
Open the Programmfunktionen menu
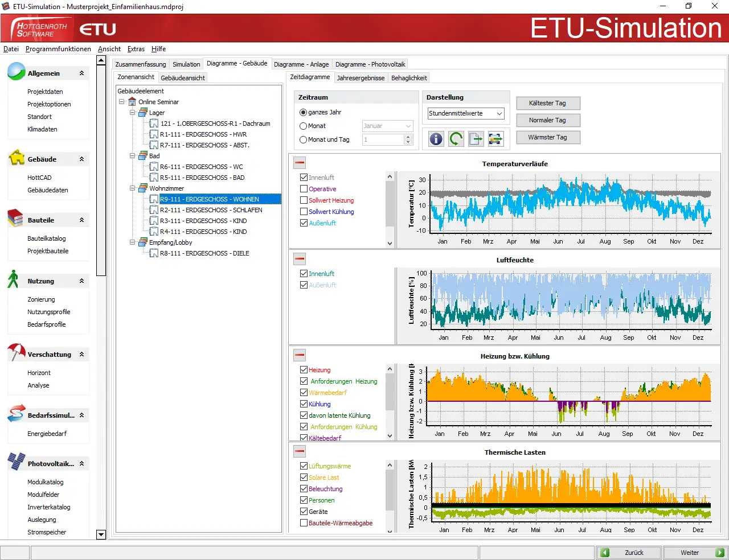tap(58, 49)
